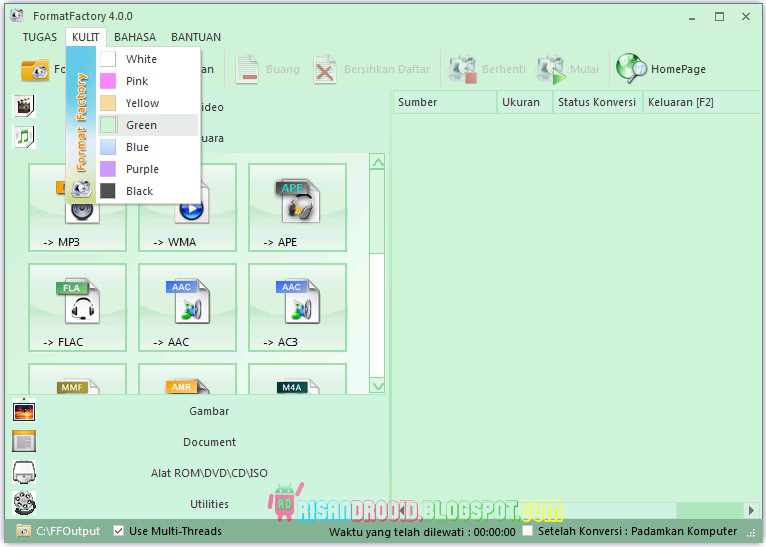Click the Berhenti stop icon

[463, 69]
